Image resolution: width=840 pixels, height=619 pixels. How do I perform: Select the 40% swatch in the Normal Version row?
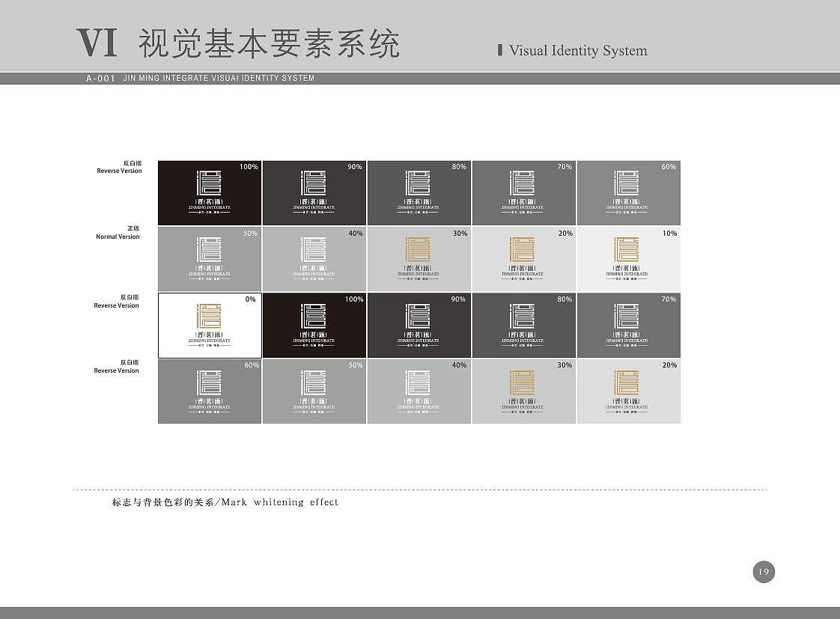click(x=314, y=259)
